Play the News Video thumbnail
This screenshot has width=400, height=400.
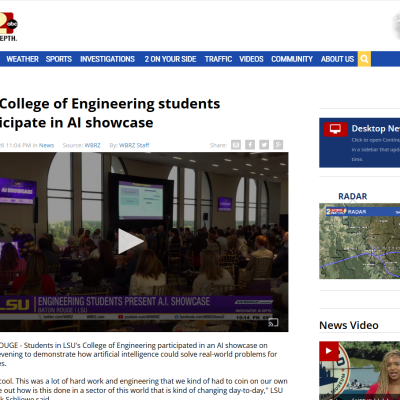(360, 370)
